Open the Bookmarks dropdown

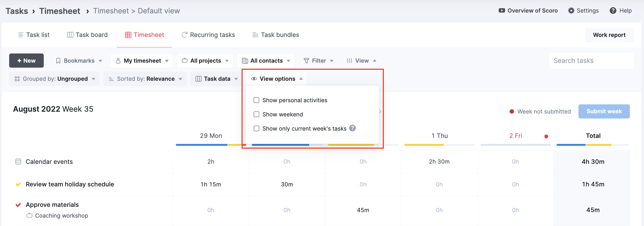coord(79,61)
